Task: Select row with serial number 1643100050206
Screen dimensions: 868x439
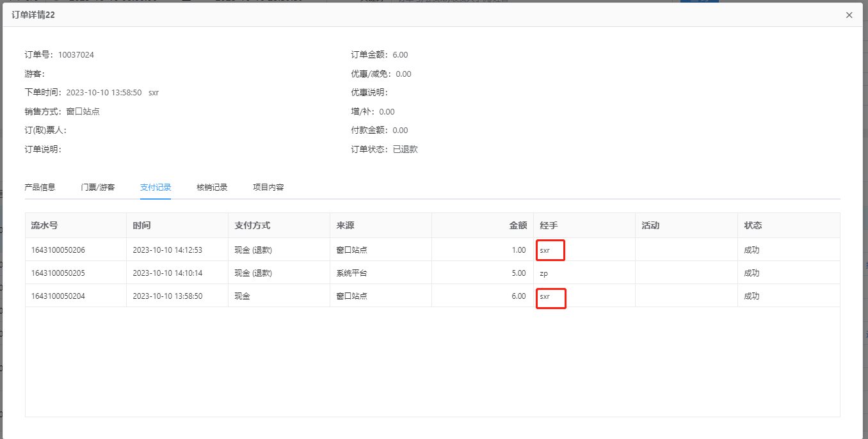Action: [x=58, y=250]
